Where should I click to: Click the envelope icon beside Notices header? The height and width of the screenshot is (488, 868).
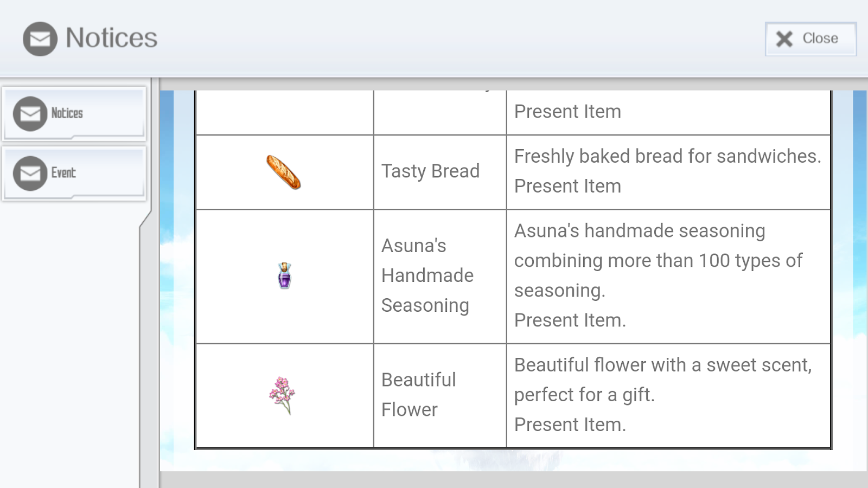(x=40, y=38)
